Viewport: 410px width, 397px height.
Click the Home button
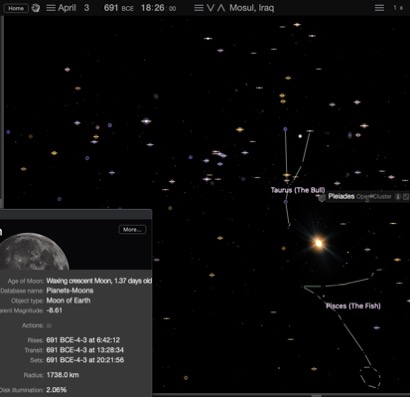[x=16, y=8]
